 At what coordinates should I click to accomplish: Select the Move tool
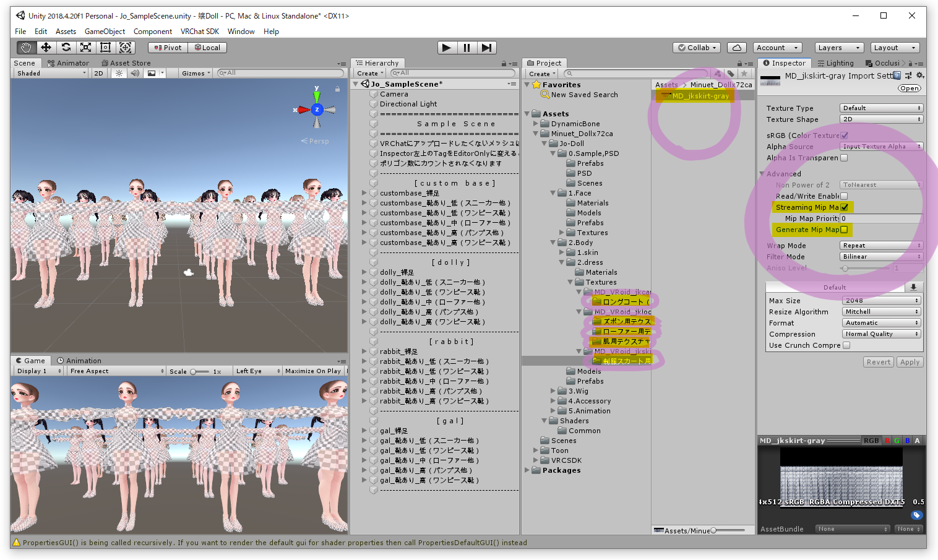pos(46,48)
